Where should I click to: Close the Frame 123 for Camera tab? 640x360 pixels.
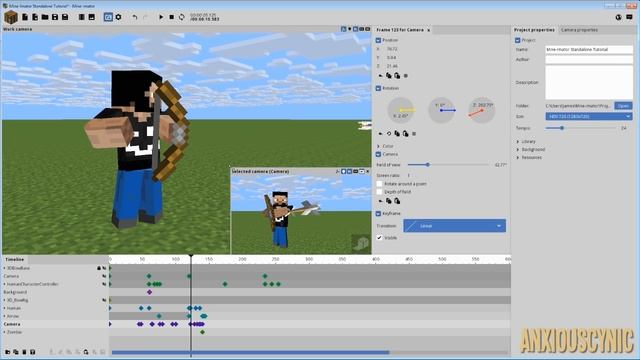(x=429, y=30)
